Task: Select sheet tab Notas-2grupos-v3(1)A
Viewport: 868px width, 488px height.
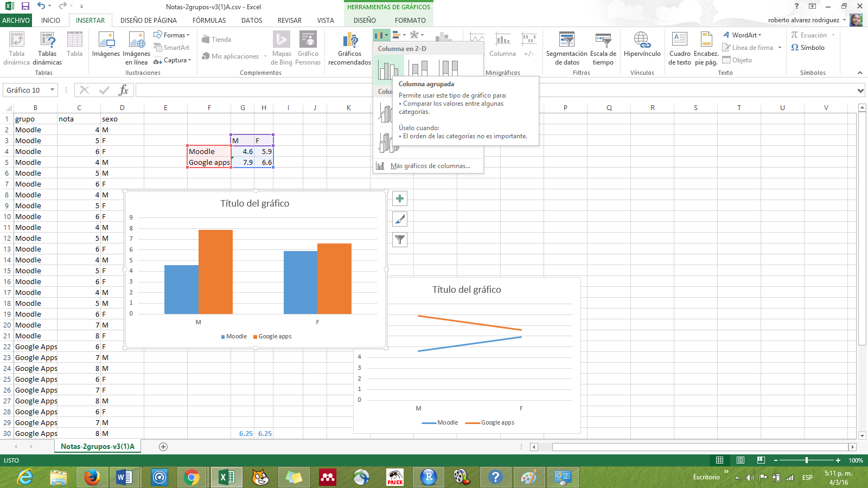Action: click(x=98, y=446)
